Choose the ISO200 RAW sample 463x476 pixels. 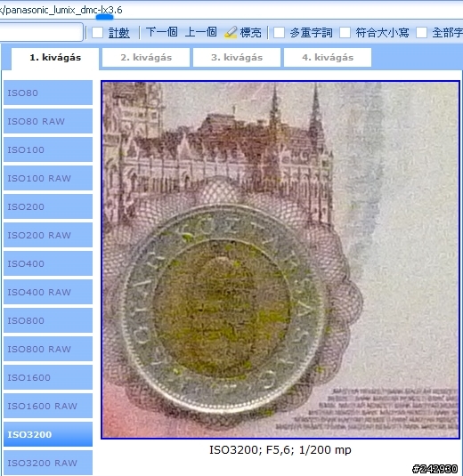point(48,235)
